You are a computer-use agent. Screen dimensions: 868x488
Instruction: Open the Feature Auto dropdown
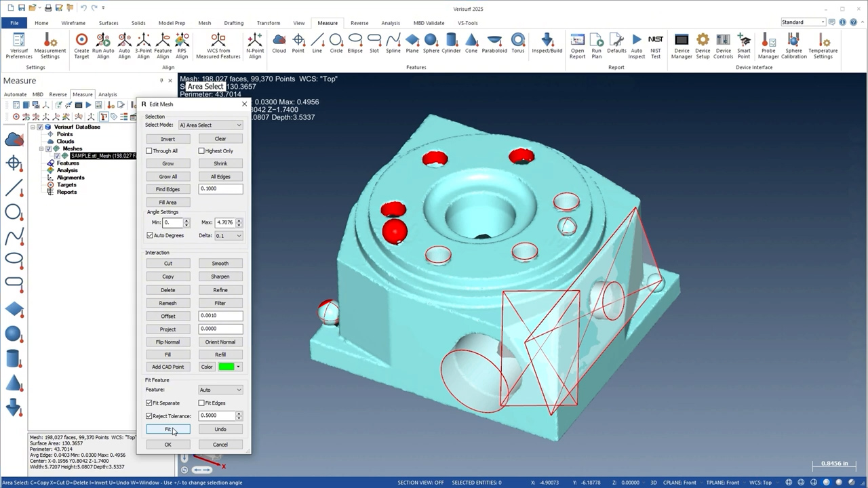(220, 390)
